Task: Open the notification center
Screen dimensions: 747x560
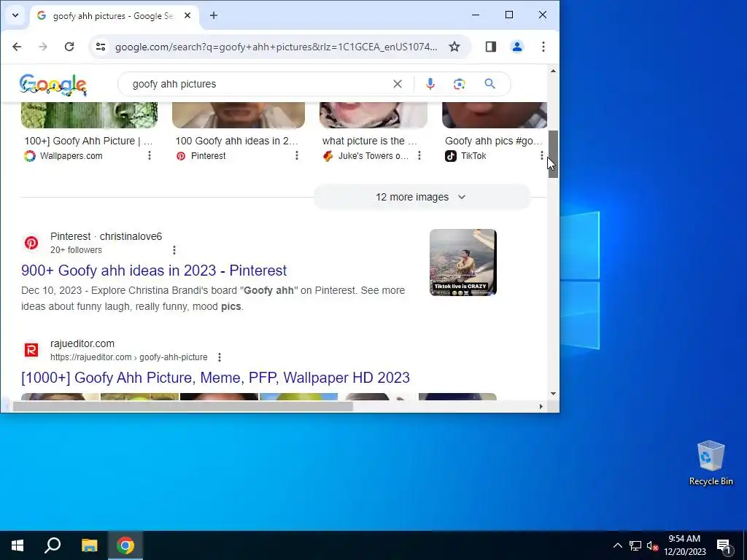Action: point(724,545)
